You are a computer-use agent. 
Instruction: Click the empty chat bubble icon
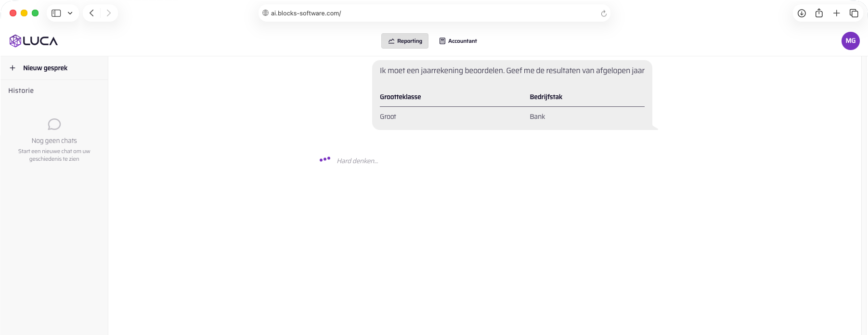(54, 124)
